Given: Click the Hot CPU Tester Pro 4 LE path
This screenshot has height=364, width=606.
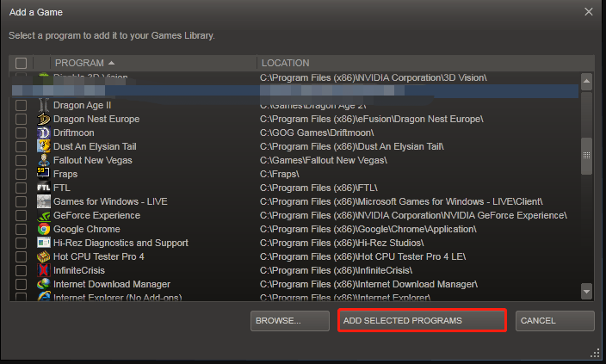Looking at the screenshot, I should click(363, 256).
